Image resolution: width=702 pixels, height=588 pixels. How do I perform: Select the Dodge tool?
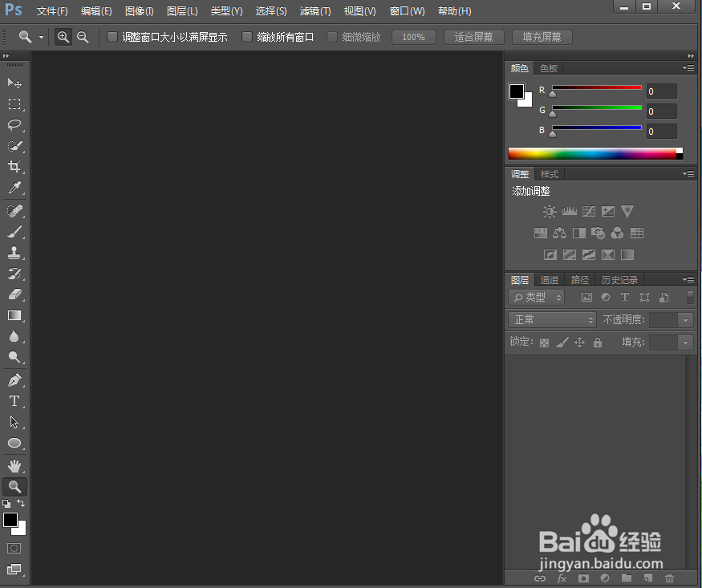tap(14, 357)
